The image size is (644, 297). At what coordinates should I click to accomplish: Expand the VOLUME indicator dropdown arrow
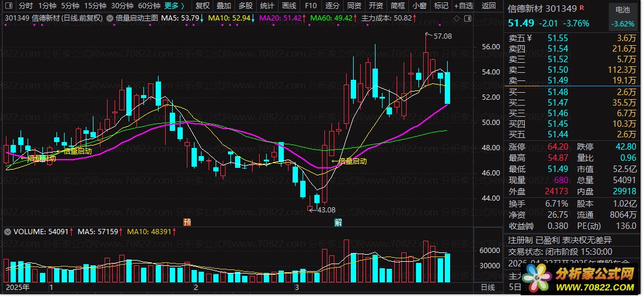pos(7,231)
